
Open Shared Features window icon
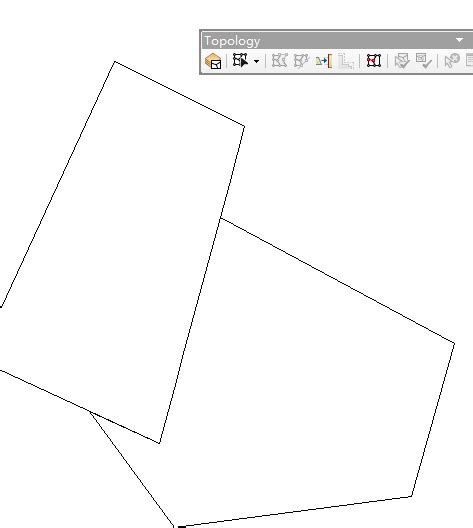coord(374,61)
